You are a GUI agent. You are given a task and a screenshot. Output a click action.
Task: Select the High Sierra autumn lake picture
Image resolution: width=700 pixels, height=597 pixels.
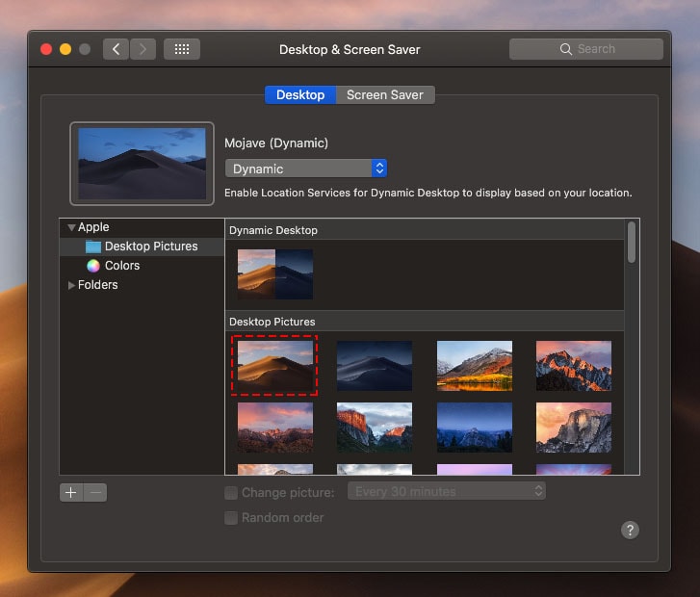pyautogui.click(x=475, y=366)
